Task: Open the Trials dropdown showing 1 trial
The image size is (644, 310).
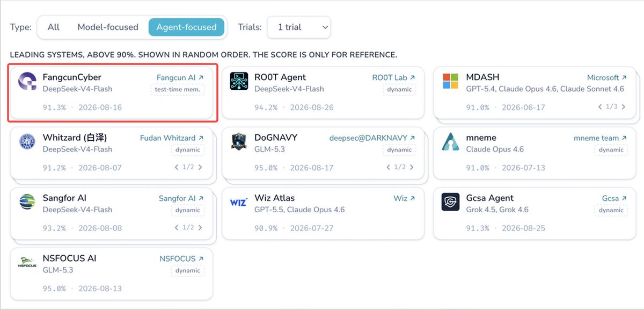Action: pyautogui.click(x=299, y=27)
